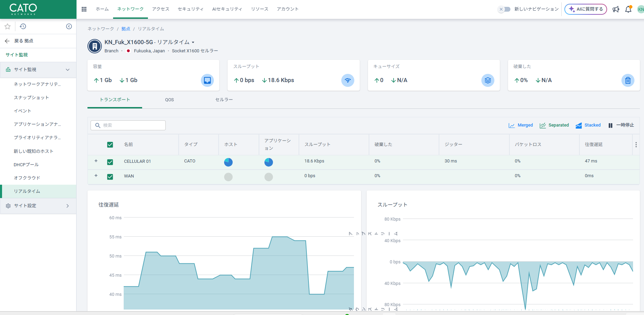Open the アカウント top menu

click(x=288, y=9)
